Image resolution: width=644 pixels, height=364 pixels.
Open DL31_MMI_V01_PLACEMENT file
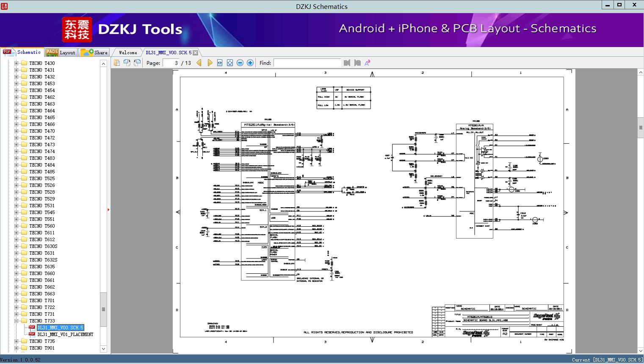coord(65,334)
